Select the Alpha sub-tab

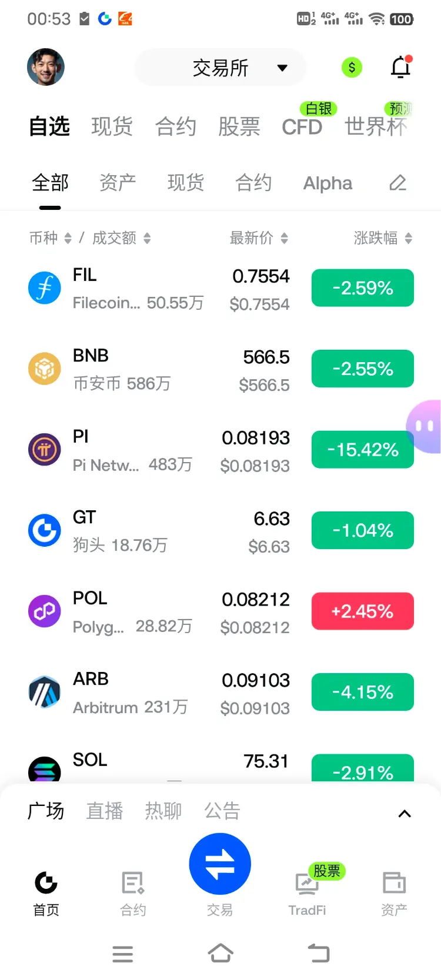328,183
